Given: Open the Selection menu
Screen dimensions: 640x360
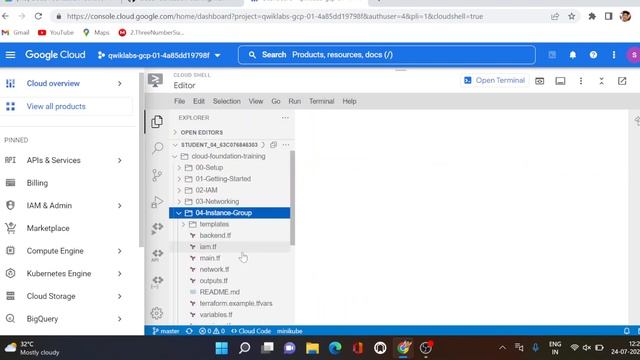Looking at the screenshot, I should (x=227, y=101).
